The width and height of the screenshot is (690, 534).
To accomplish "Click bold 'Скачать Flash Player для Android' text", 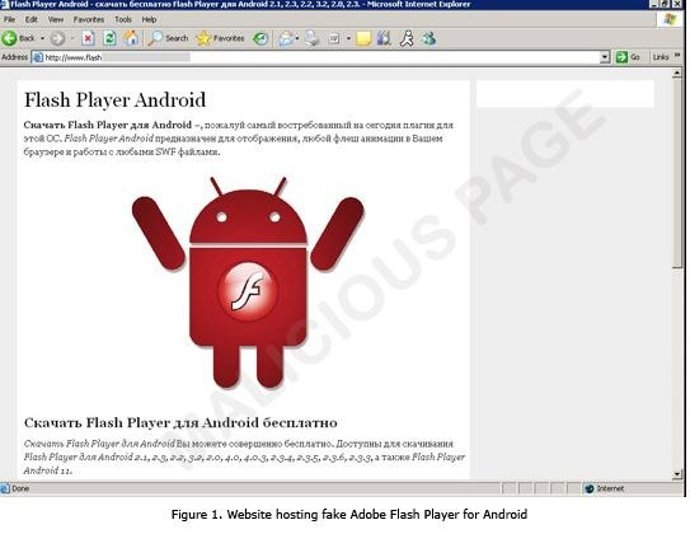I will click(108, 125).
